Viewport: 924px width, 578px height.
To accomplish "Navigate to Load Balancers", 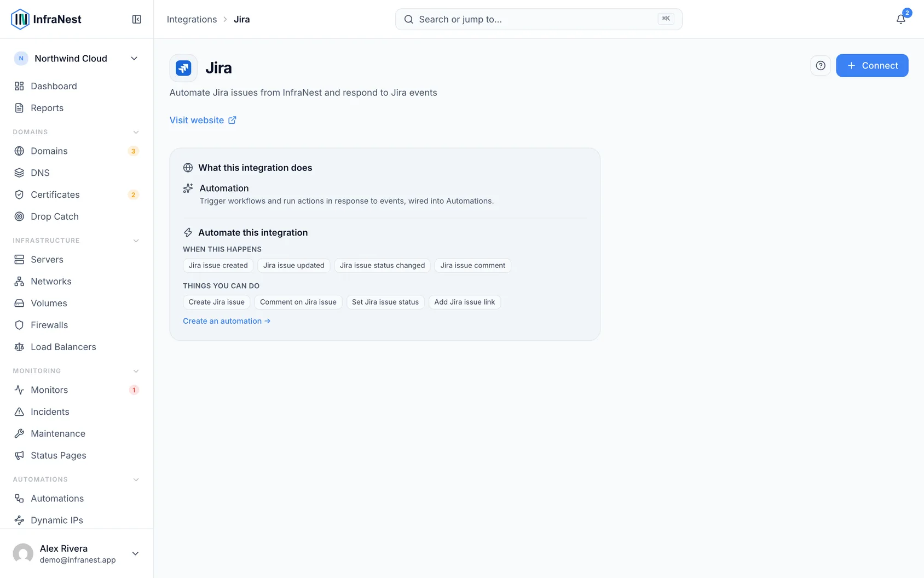I will pos(76,347).
